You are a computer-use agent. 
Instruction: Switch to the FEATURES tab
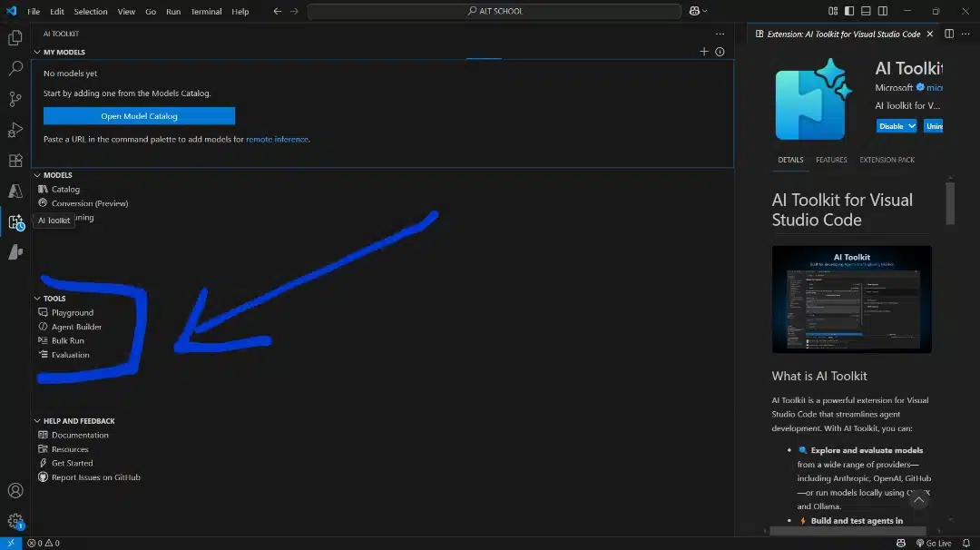[831, 160]
